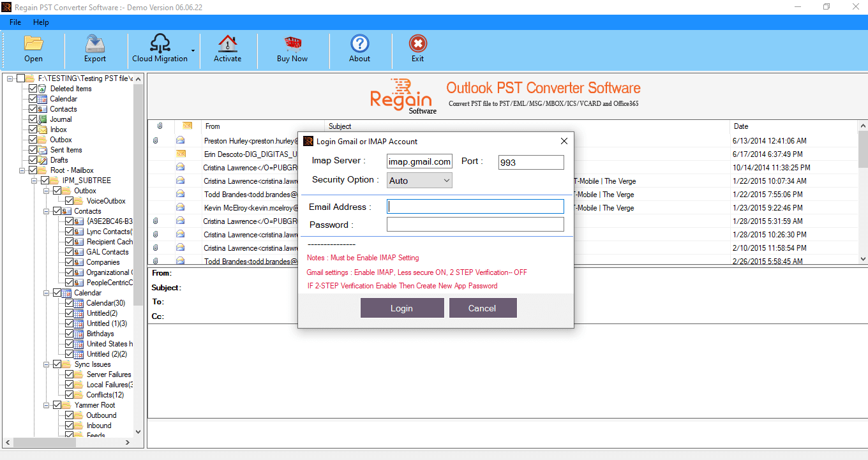Click the Calendar folder icon in tree
The image size is (868, 460).
coord(43,99)
